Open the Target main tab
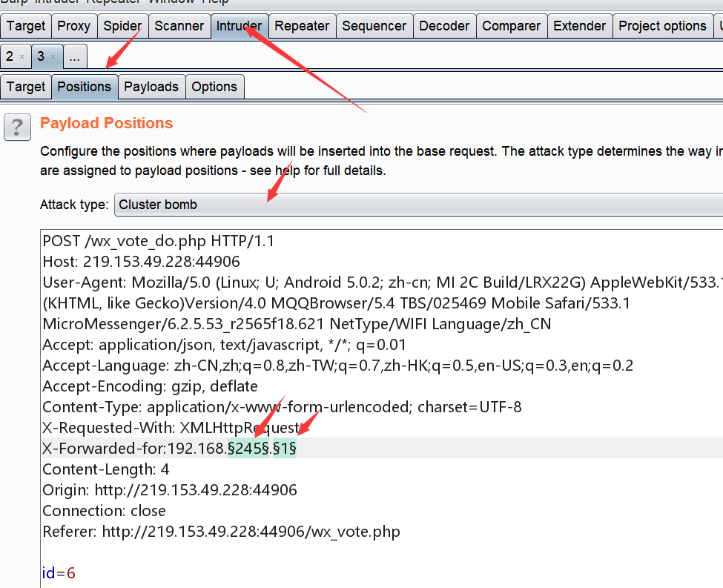Viewport: 723px width, 588px height. (x=26, y=26)
